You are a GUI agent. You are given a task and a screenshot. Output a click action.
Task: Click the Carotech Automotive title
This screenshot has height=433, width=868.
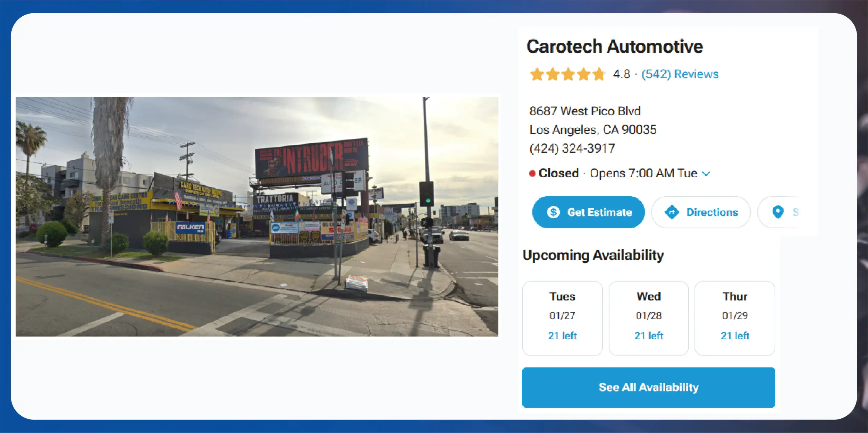tap(615, 46)
